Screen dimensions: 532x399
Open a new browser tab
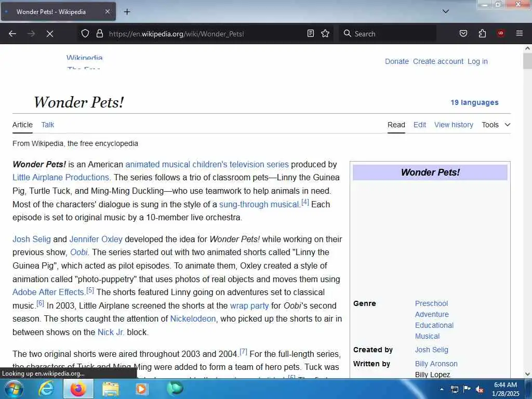point(127,12)
